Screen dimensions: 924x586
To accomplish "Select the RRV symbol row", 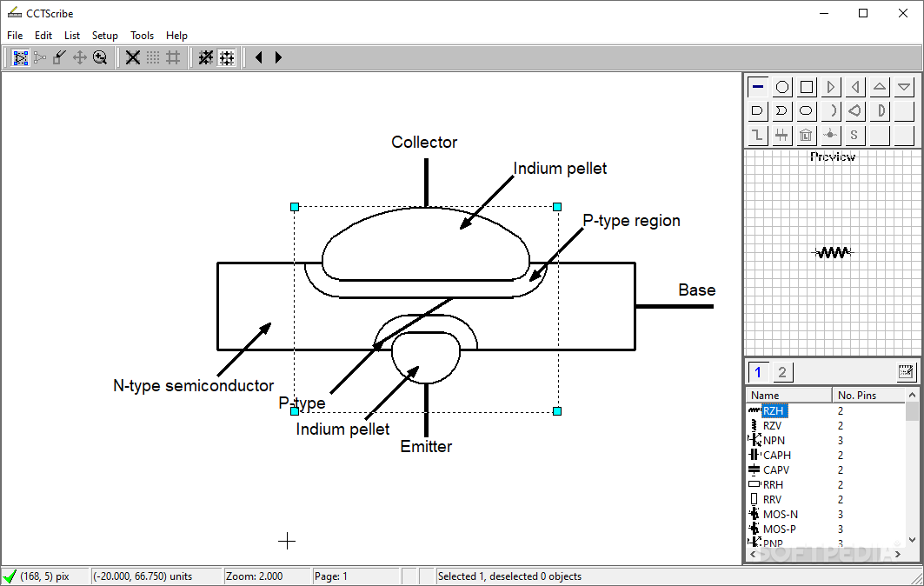I will click(826, 499).
